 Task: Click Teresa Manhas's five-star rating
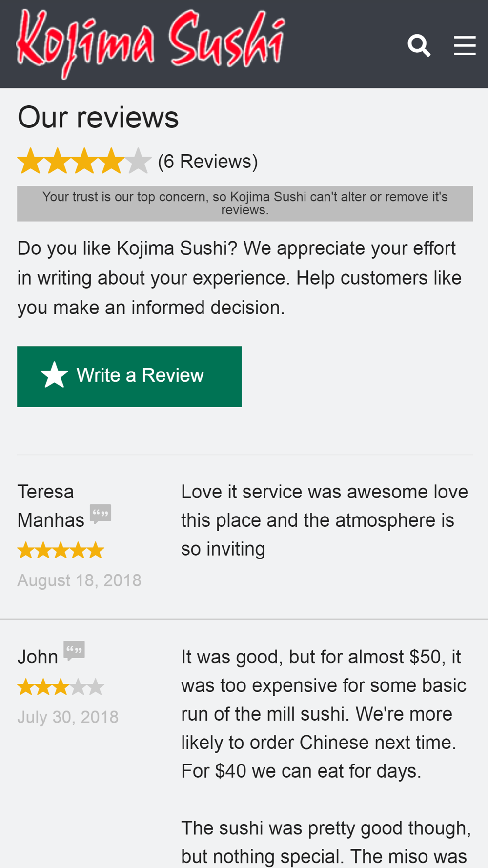tap(61, 550)
